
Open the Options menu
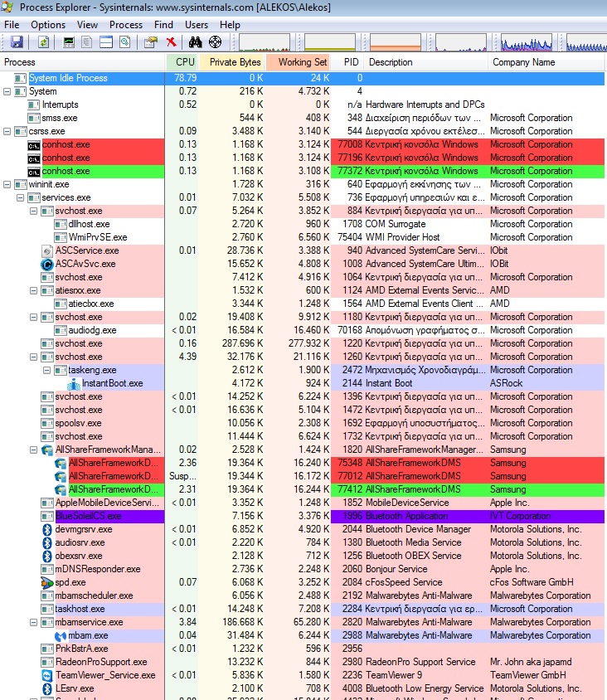[48, 25]
